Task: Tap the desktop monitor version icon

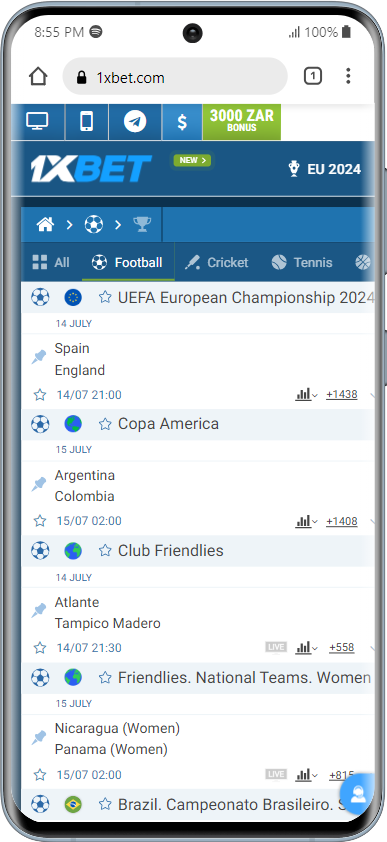Action: click(38, 122)
